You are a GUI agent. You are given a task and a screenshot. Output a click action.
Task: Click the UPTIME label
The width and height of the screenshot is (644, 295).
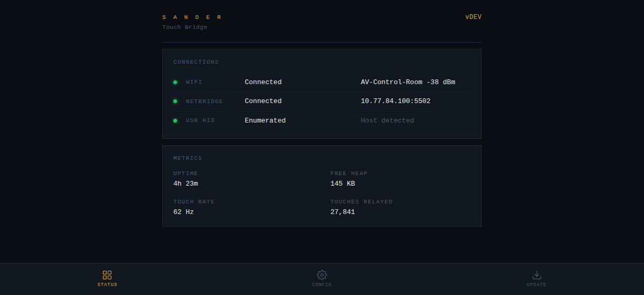click(x=185, y=174)
